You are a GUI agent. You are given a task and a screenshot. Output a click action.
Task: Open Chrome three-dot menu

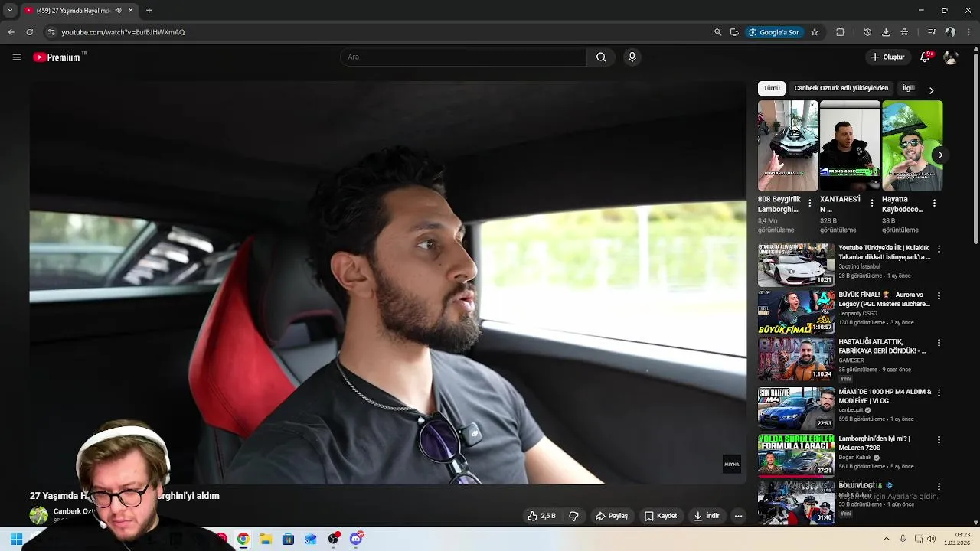point(968,32)
